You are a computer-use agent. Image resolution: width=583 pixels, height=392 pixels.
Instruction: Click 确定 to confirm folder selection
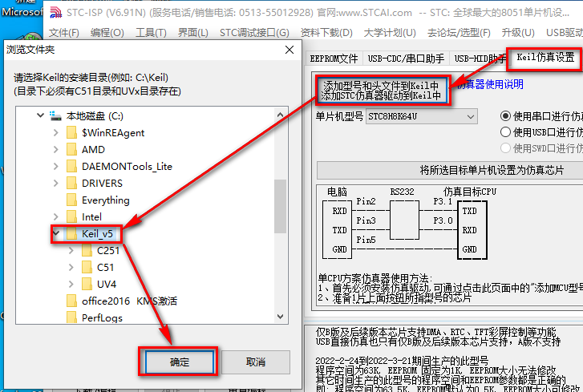click(x=179, y=362)
